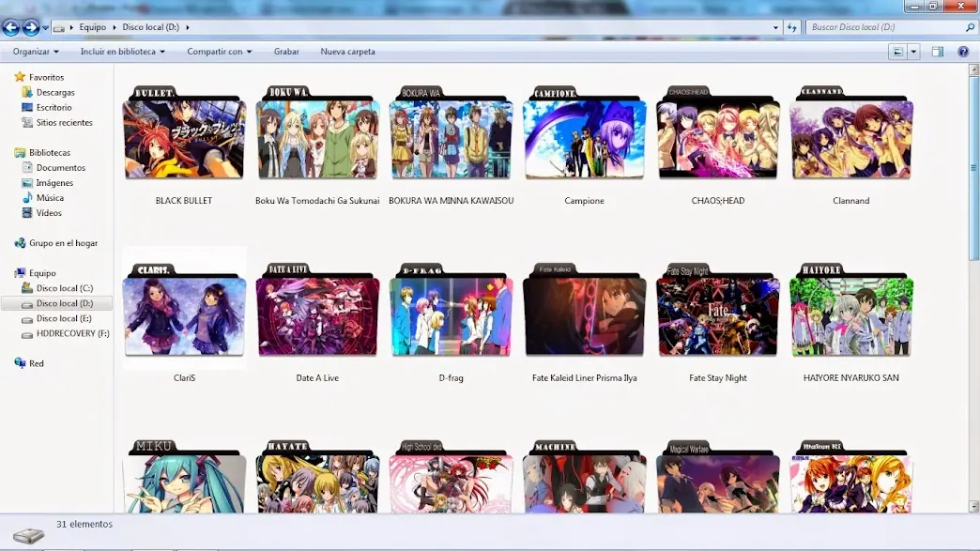Viewport: 980px width, 551px height.
Task: Select the ClariS folder icon
Action: [x=184, y=310]
